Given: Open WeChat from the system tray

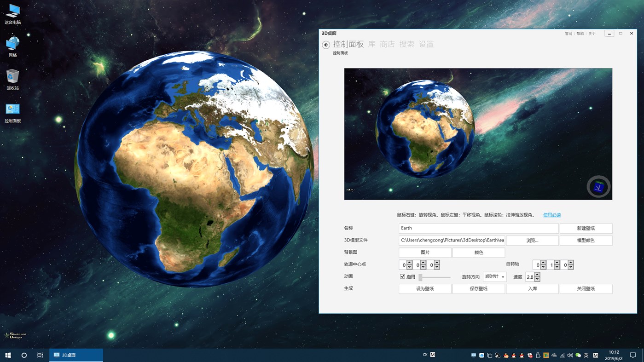Looking at the screenshot, I should [578, 355].
